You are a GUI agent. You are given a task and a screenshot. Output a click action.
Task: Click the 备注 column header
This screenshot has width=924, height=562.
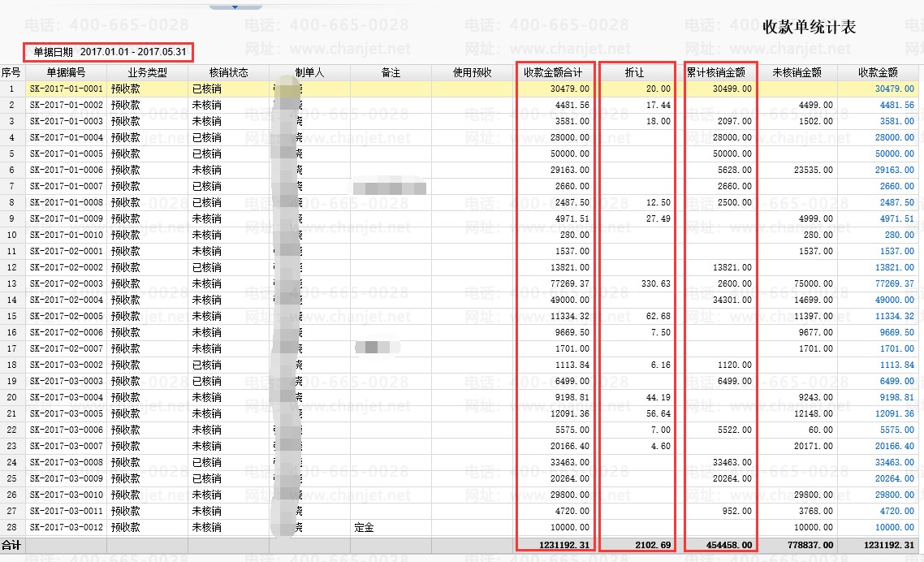click(391, 72)
